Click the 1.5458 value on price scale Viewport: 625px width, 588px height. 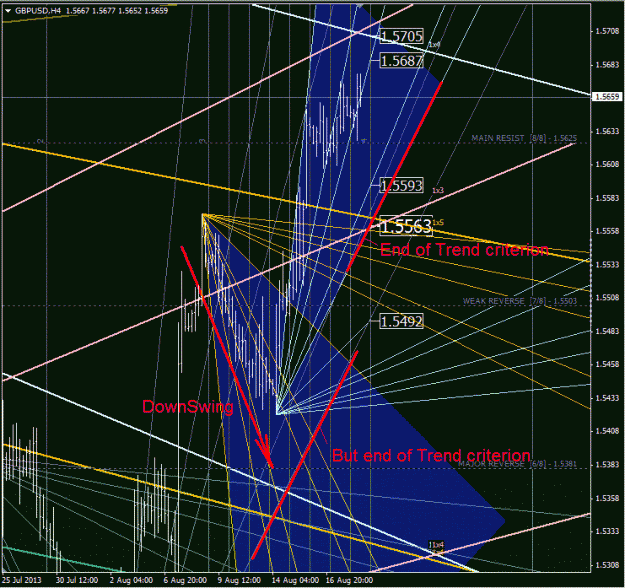(x=607, y=364)
